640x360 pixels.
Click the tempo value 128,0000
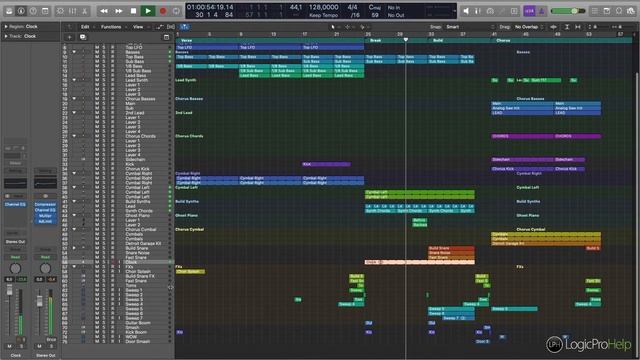point(323,7)
